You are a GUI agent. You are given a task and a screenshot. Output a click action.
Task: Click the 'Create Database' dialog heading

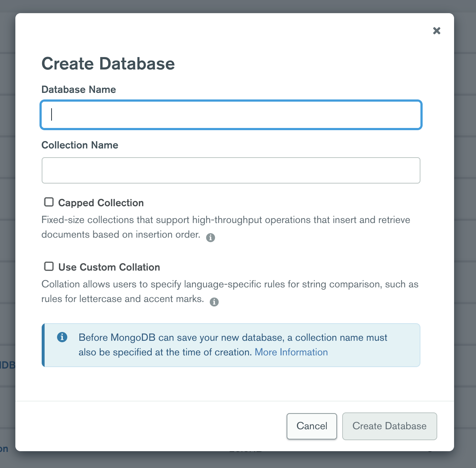coord(108,64)
